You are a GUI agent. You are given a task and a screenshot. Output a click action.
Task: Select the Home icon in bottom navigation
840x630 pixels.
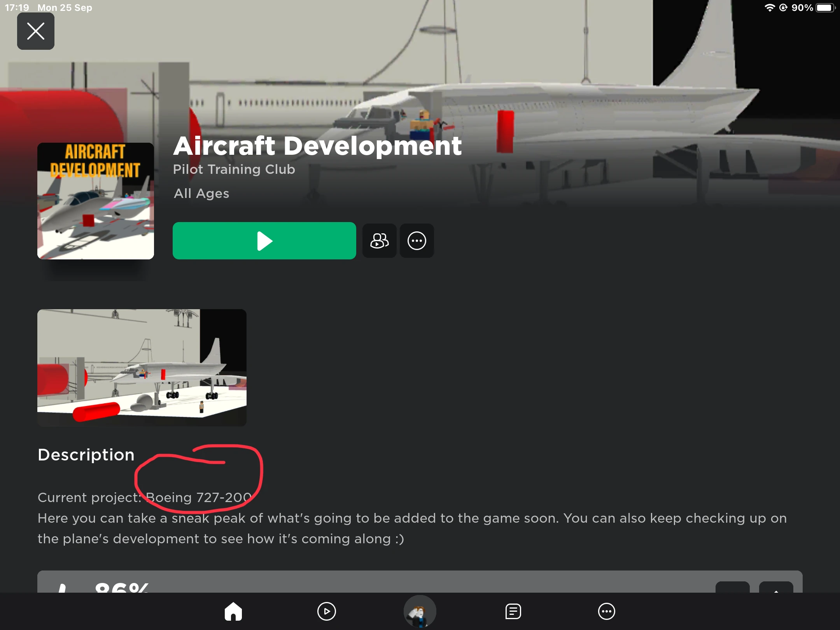(233, 611)
